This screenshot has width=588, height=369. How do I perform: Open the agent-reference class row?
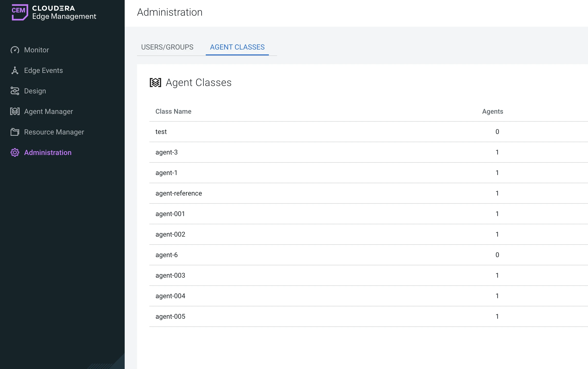click(179, 193)
